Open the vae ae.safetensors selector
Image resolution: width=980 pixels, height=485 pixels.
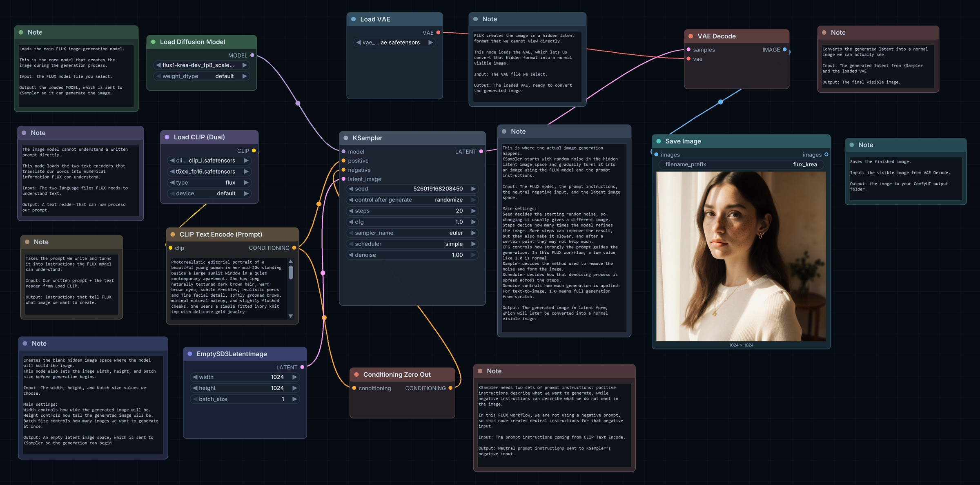(394, 42)
